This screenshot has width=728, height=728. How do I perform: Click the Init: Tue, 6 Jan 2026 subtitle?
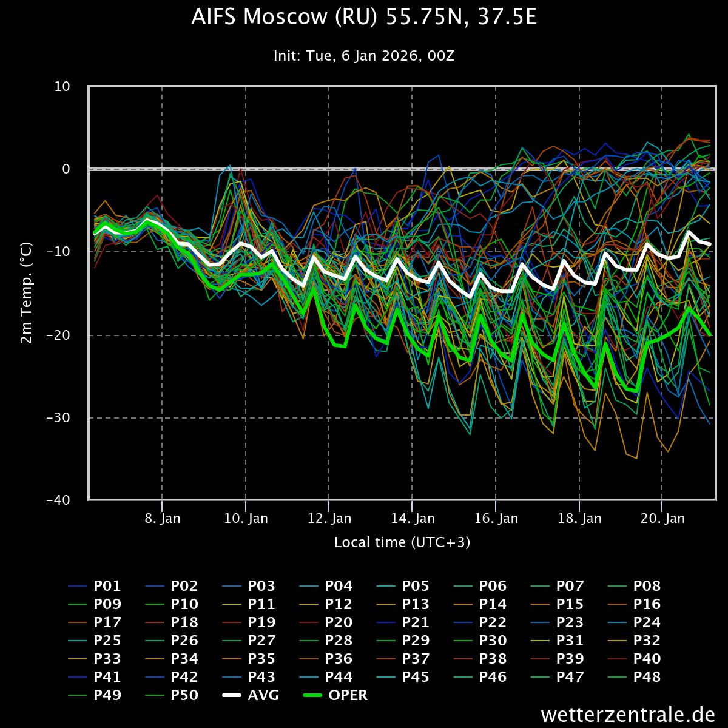364,56
